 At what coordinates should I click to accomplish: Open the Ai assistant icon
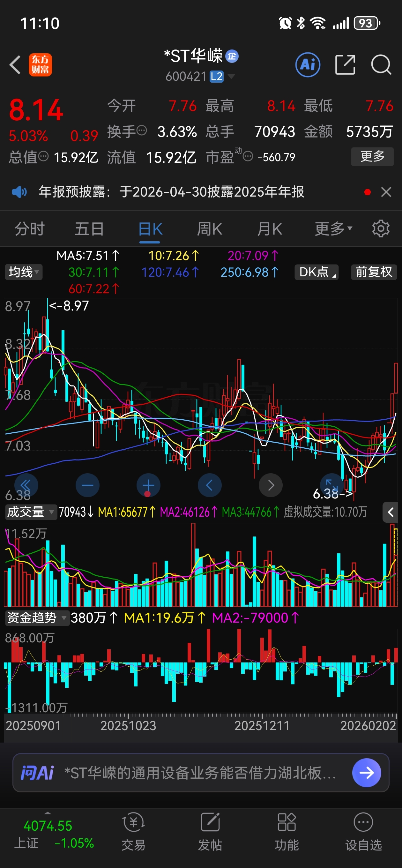[308, 65]
